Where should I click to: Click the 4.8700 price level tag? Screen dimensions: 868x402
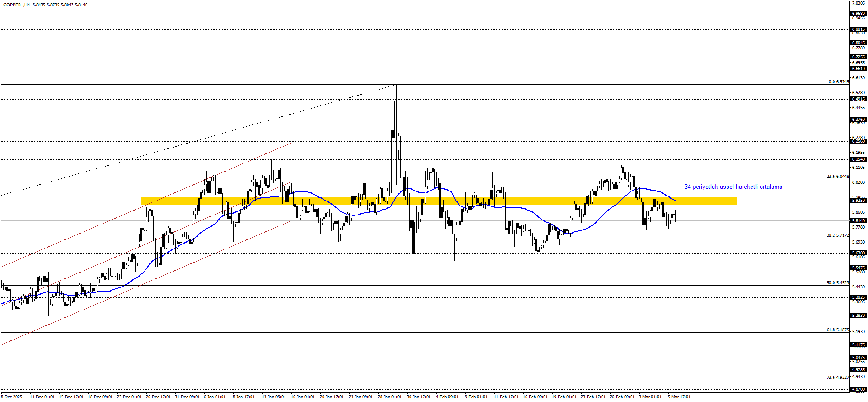[858, 389]
